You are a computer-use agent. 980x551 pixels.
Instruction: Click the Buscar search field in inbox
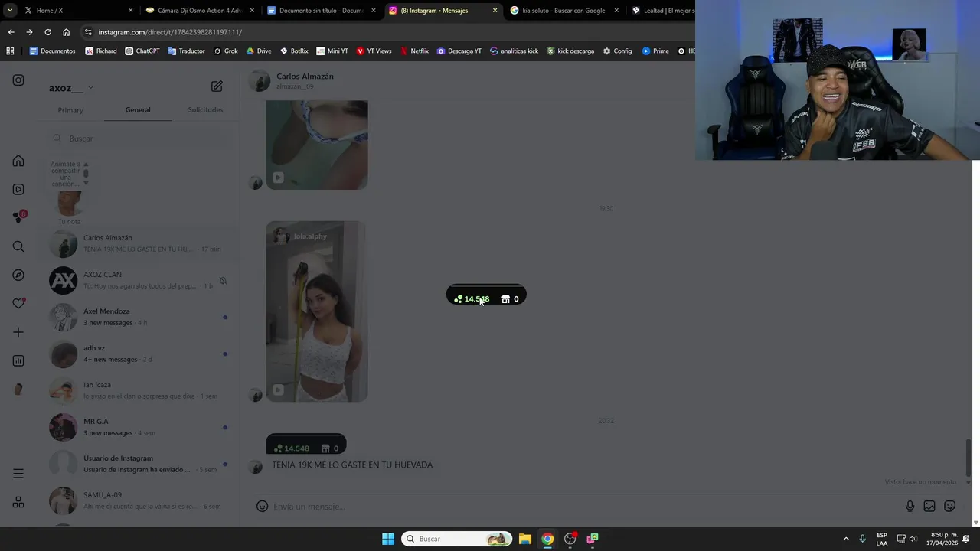139,139
